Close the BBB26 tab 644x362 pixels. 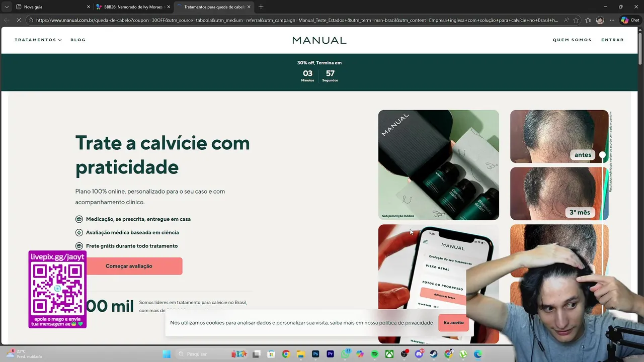coord(169,7)
